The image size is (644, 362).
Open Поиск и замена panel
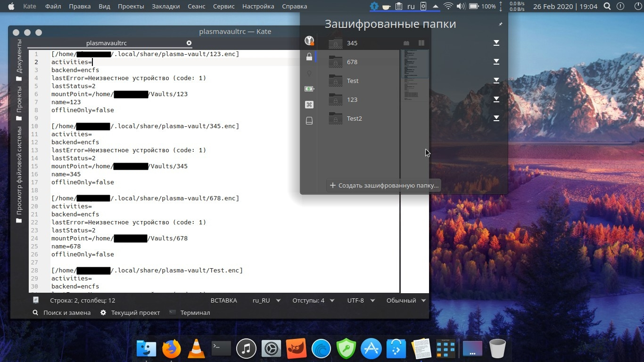[x=62, y=313]
